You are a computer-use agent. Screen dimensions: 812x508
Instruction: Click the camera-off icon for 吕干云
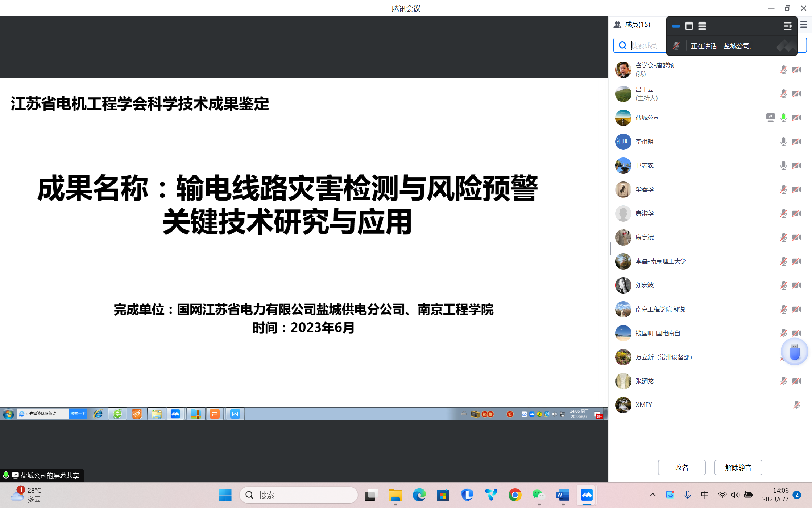[797, 94]
